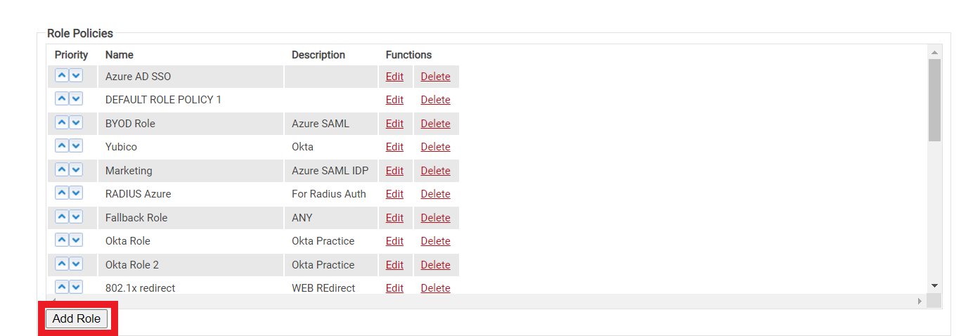Click the vertical scrollbar up arrow
The image size is (980, 336).
coord(934,53)
